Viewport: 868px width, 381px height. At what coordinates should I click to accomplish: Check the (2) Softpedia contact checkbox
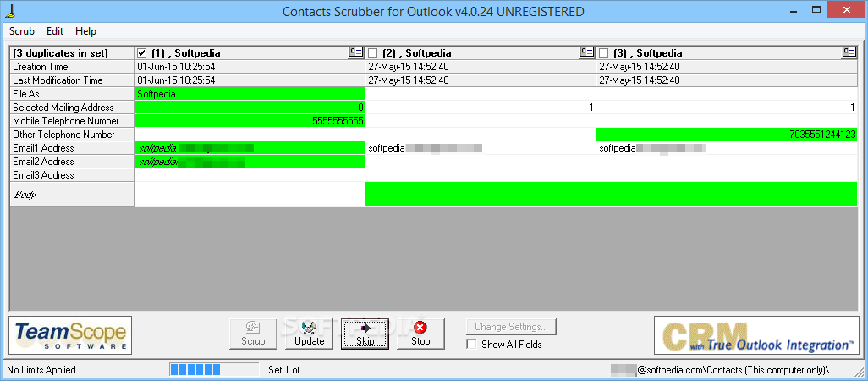tap(373, 53)
